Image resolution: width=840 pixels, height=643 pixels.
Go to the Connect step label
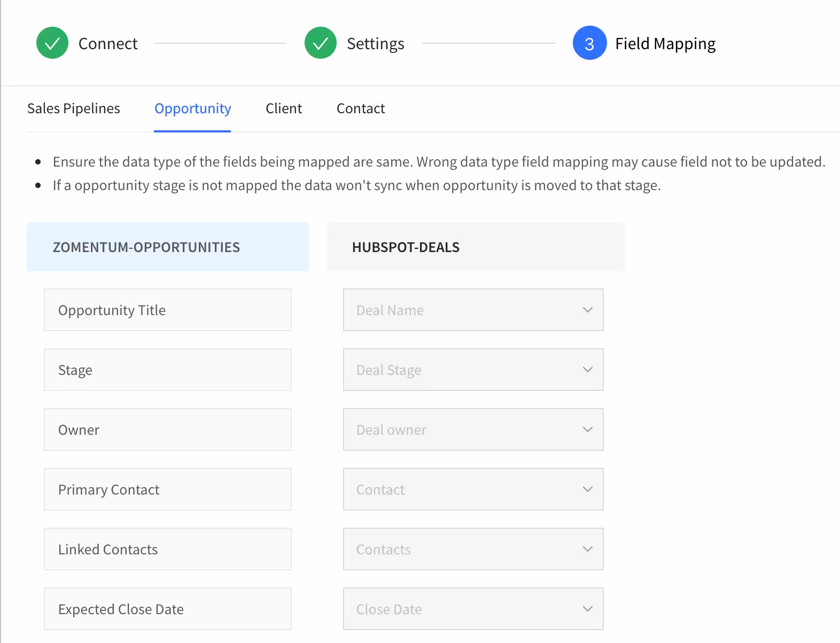click(108, 43)
